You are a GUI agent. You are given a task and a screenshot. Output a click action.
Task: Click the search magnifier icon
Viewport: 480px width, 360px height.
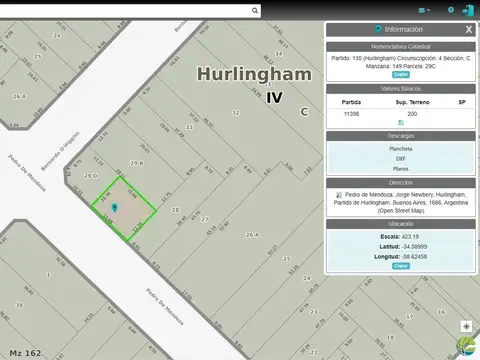(255, 11)
